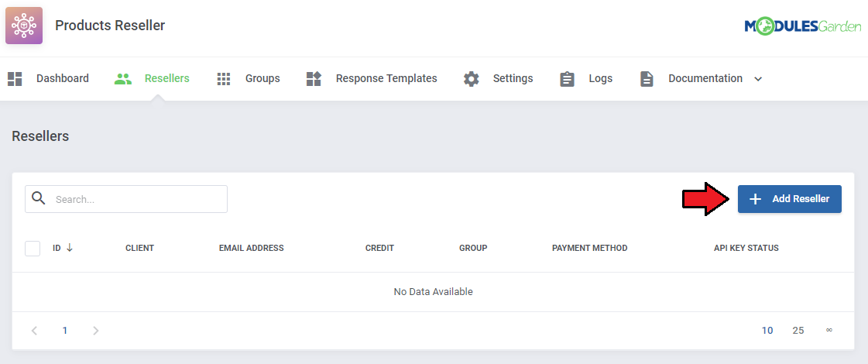
Task: Click the Resellers people icon
Action: 123,79
